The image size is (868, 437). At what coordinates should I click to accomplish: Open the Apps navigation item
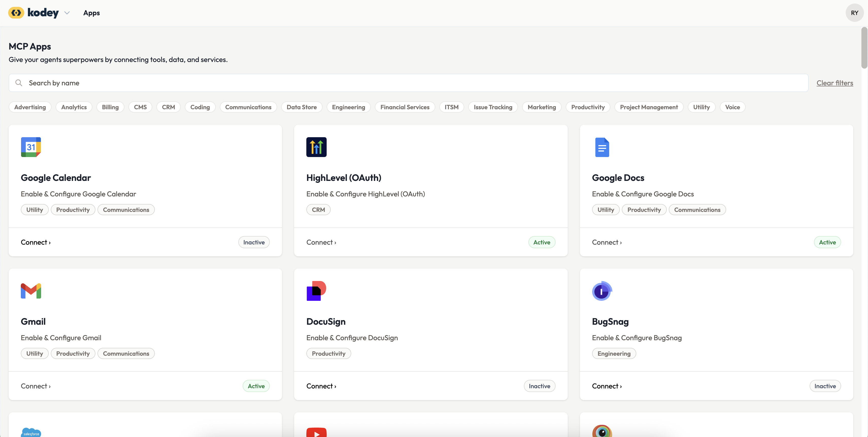(92, 13)
